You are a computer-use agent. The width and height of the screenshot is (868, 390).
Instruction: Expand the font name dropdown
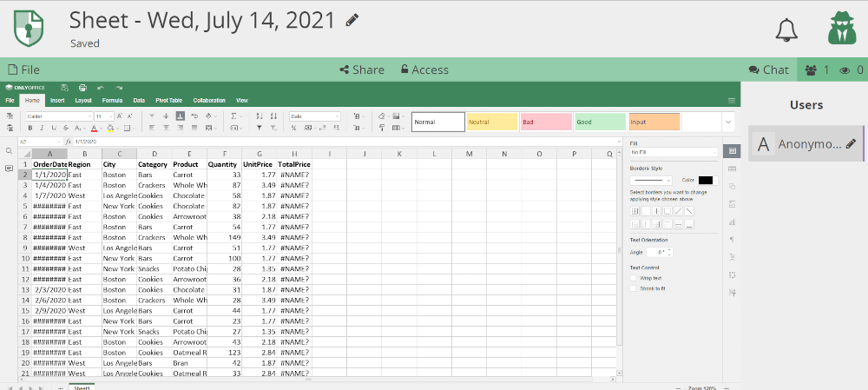[89, 116]
